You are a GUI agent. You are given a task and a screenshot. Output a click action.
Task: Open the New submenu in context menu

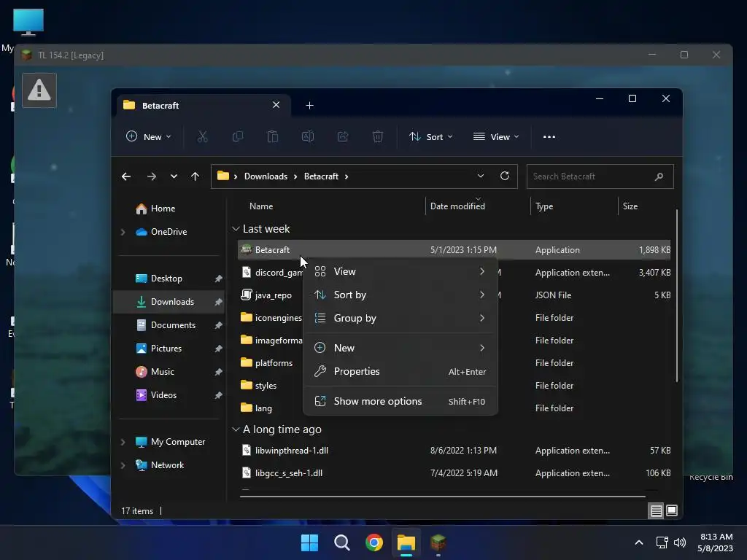(400, 348)
